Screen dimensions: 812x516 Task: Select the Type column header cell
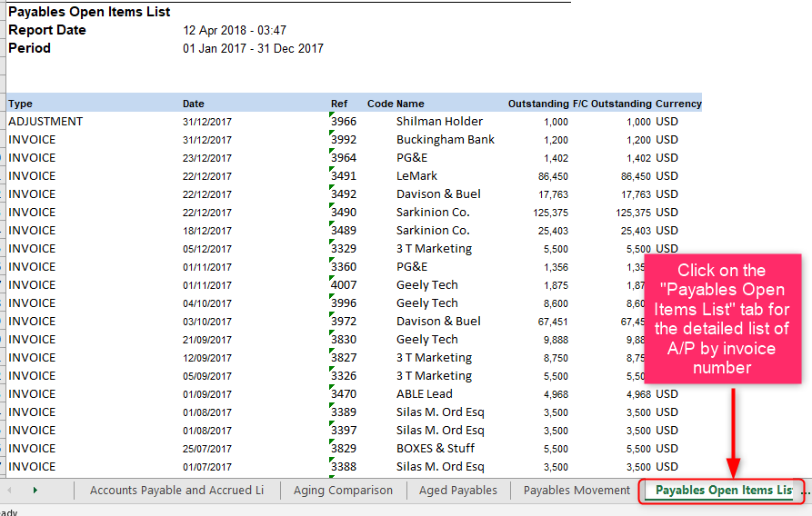coord(21,104)
